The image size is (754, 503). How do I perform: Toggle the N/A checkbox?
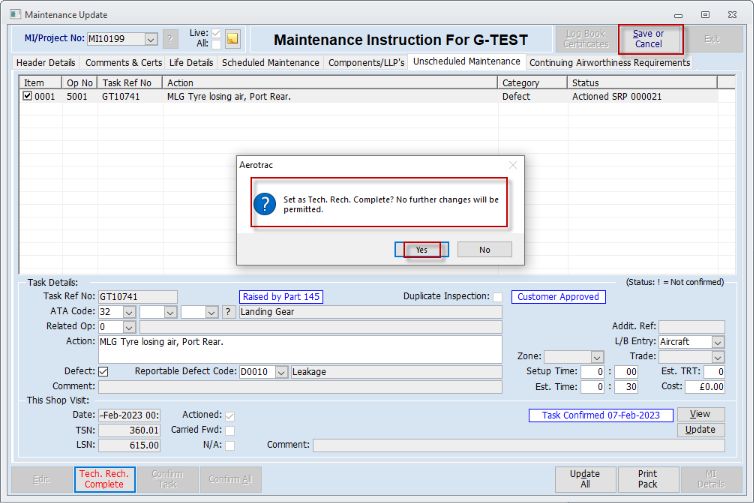(x=230, y=445)
